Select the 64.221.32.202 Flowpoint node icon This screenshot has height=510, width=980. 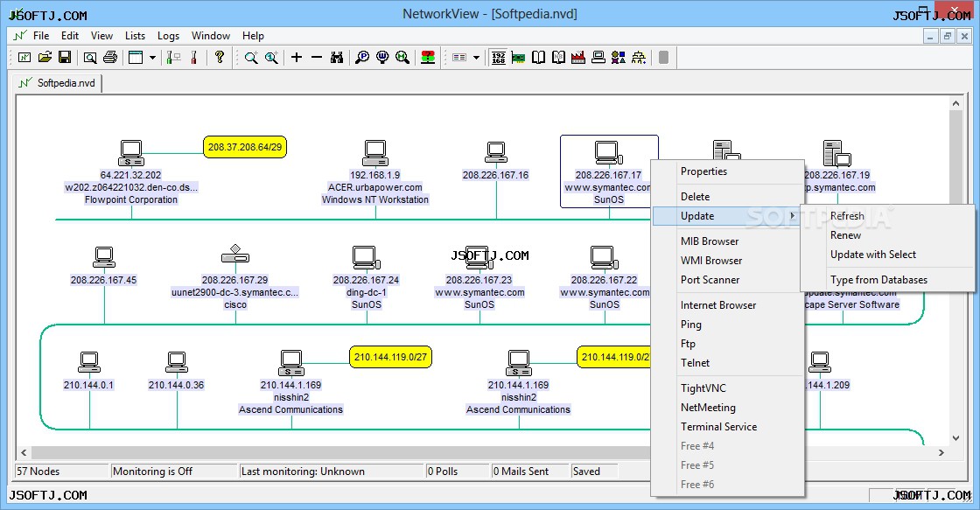(130, 153)
